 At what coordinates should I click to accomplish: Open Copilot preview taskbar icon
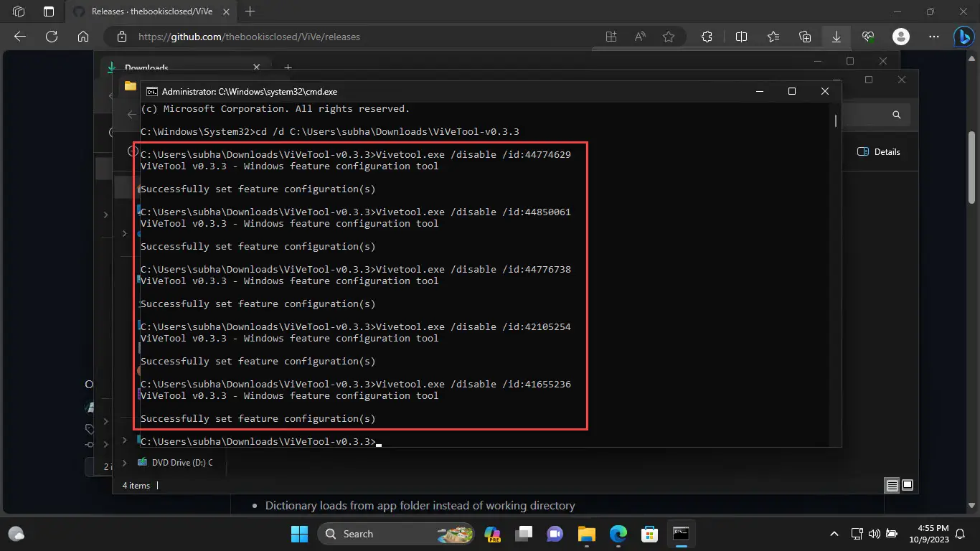pyautogui.click(x=492, y=534)
